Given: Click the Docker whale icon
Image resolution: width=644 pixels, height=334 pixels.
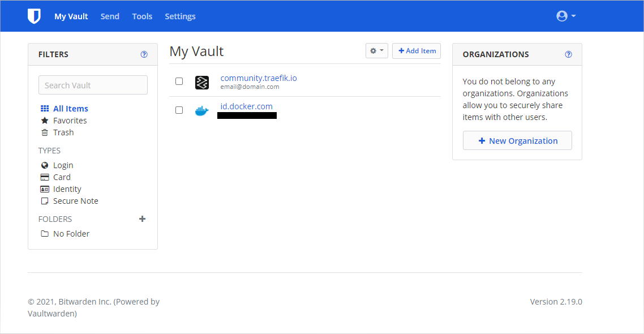Looking at the screenshot, I should [201, 110].
